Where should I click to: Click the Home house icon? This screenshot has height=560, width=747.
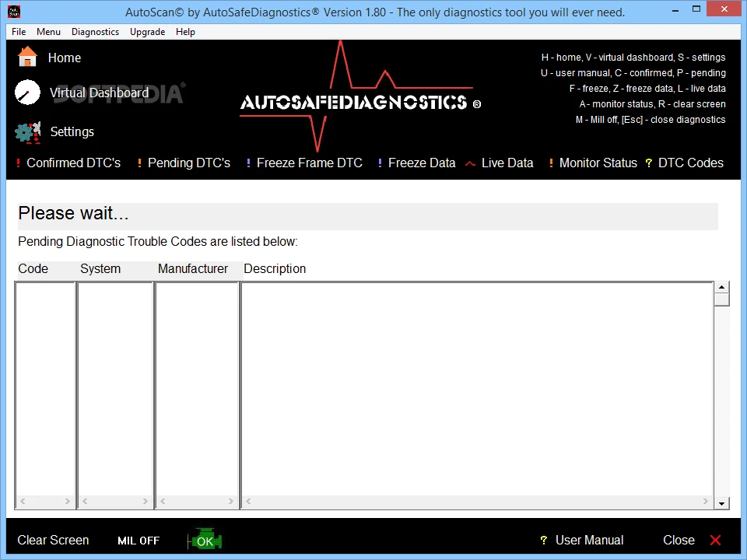[x=27, y=57]
